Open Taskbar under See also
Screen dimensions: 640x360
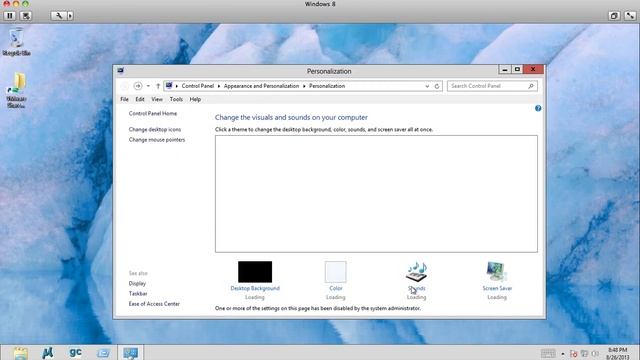138,293
